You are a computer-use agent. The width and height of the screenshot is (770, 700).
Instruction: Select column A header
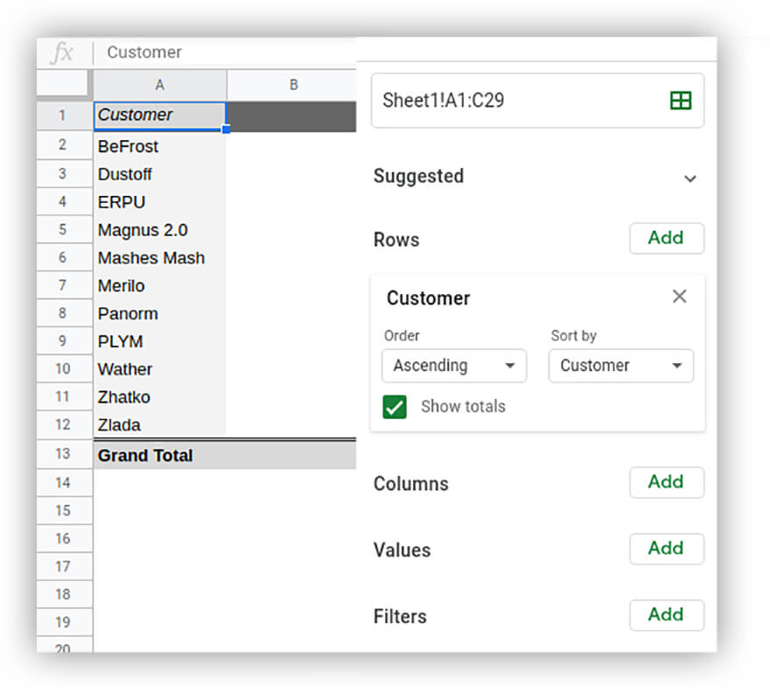click(x=159, y=85)
